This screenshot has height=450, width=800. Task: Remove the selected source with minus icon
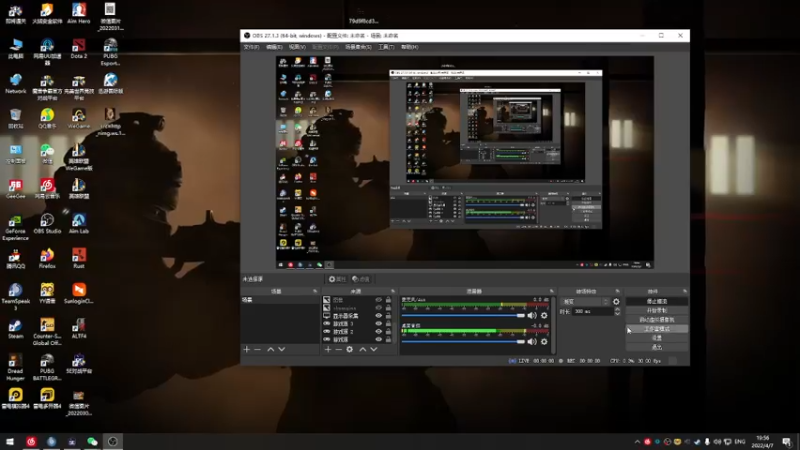tap(338, 349)
